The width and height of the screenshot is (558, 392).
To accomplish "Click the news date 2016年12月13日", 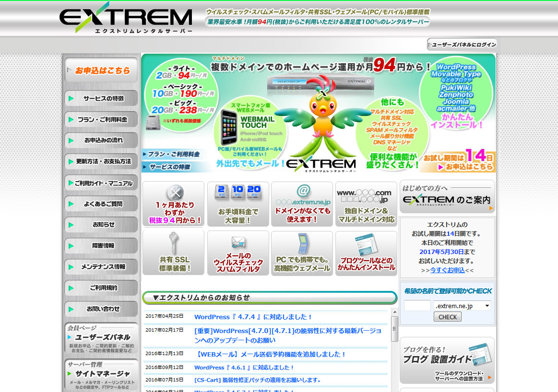I will pyautogui.click(x=165, y=353).
